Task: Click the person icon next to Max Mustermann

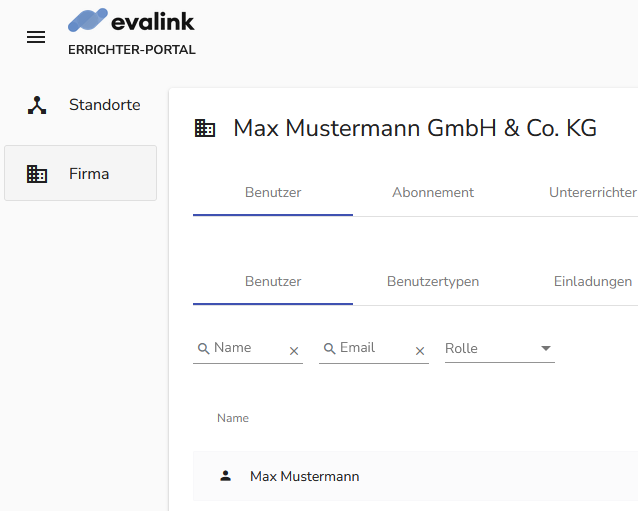Action: click(225, 476)
